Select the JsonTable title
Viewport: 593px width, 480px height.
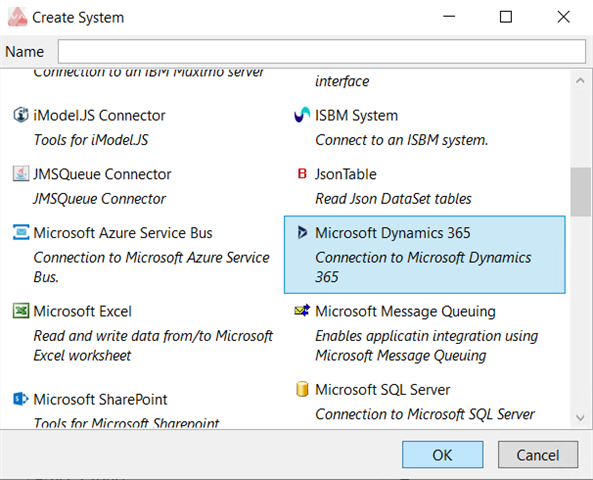coord(346,174)
